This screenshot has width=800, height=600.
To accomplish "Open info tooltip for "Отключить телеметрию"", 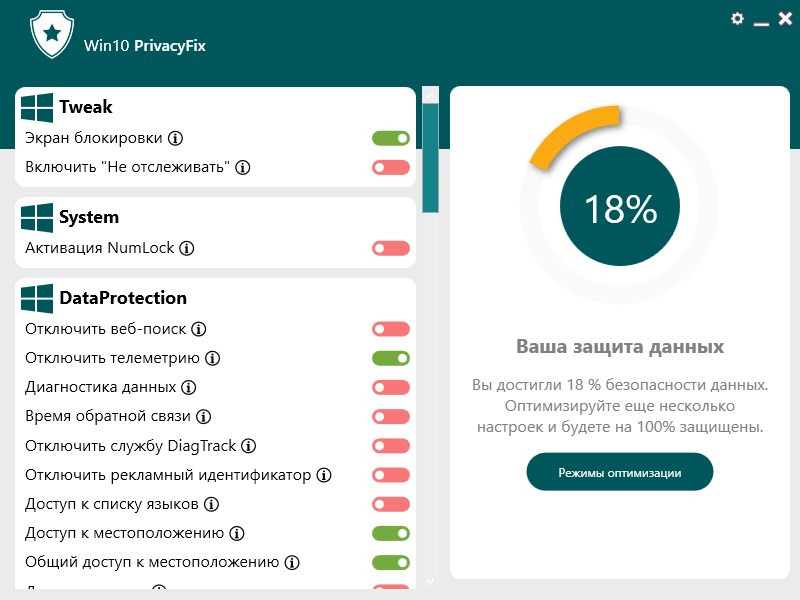I will tap(211, 357).
